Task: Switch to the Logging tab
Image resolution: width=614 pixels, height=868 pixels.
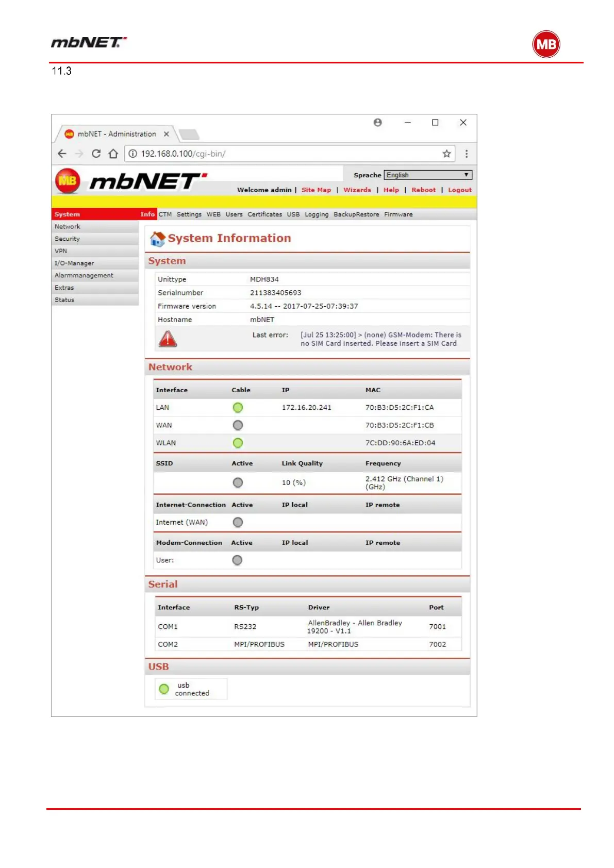Action: point(317,214)
